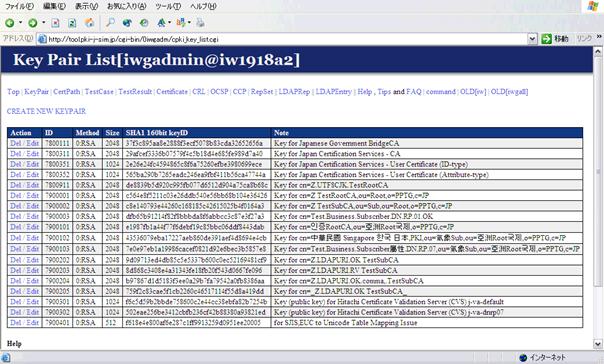Image resolution: width=604 pixels, height=364 pixels.
Task: Click the browser Back arrow button
Action: tap(10, 23)
